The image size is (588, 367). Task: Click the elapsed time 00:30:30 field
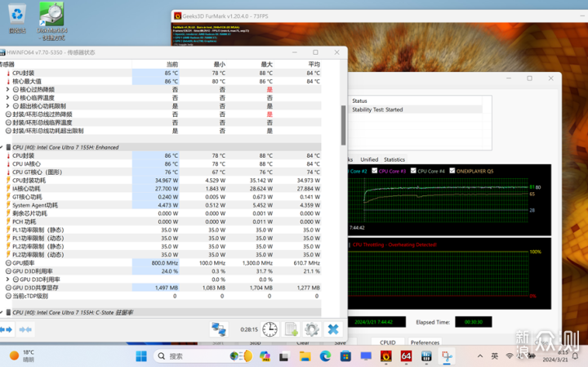[473, 322]
